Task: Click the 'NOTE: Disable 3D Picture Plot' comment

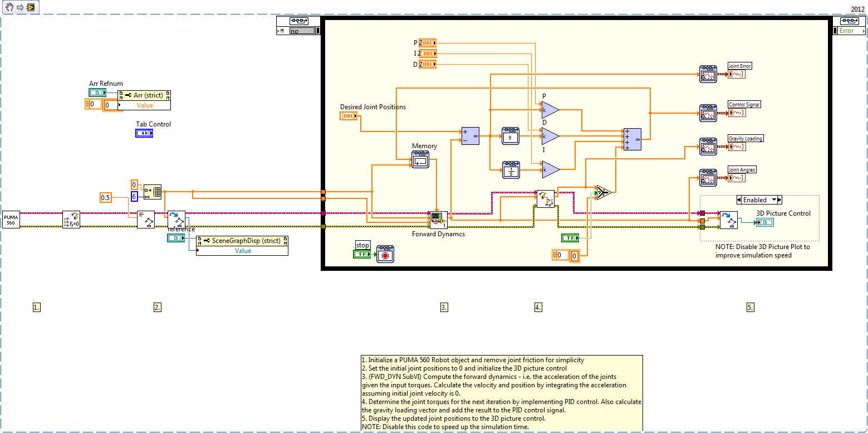Action: pos(763,251)
